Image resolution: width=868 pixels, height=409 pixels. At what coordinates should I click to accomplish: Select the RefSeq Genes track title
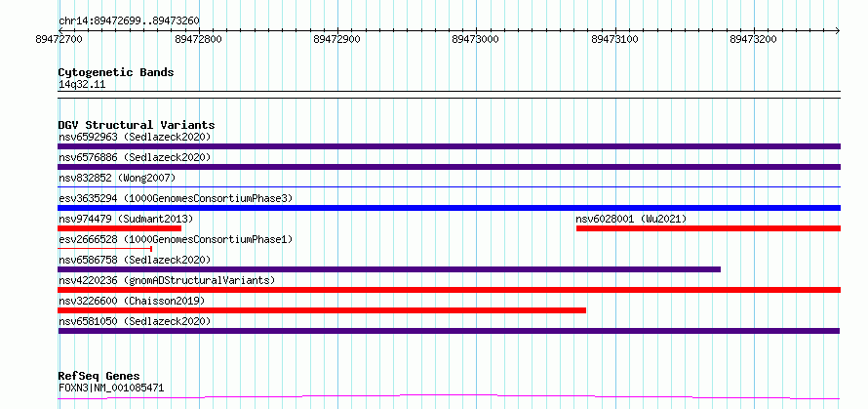click(99, 377)
